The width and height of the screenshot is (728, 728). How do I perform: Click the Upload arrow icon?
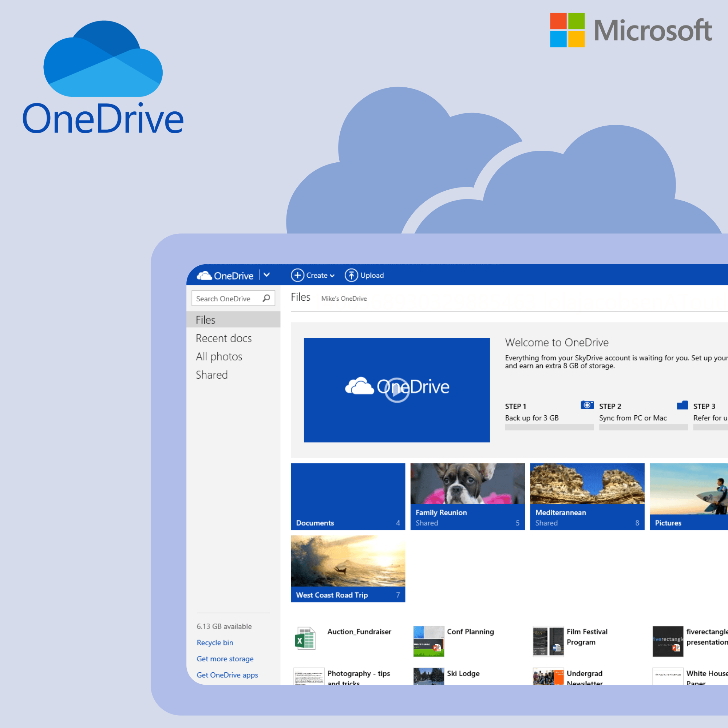click(x=351, y=276)
